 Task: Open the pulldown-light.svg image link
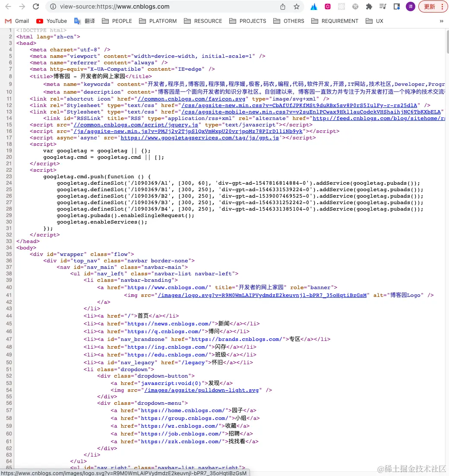202,390
